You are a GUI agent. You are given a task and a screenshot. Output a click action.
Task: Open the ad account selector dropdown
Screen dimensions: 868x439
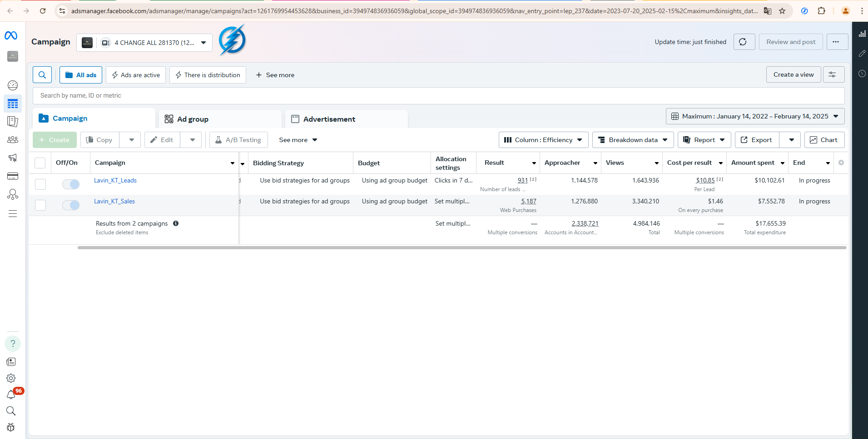(144, 43)
